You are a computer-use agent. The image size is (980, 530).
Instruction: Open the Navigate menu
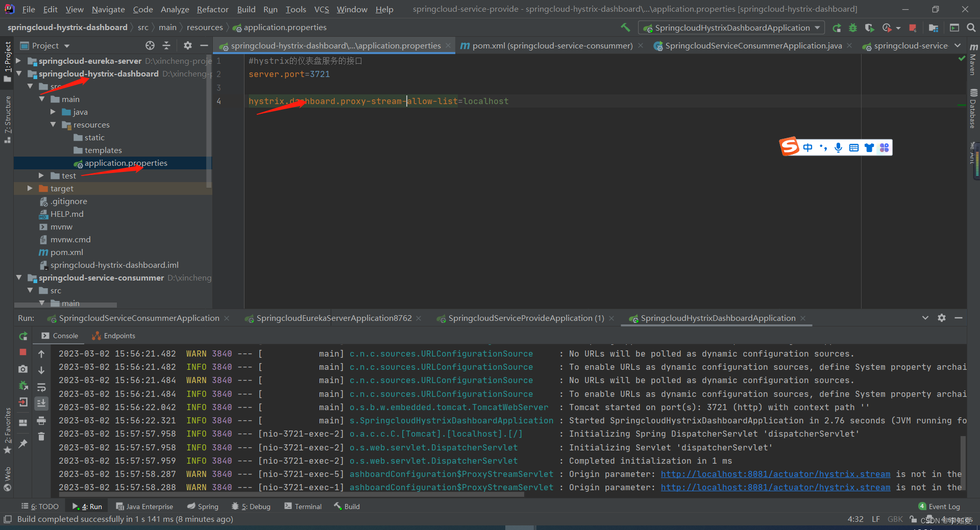[x=108, y=9]
